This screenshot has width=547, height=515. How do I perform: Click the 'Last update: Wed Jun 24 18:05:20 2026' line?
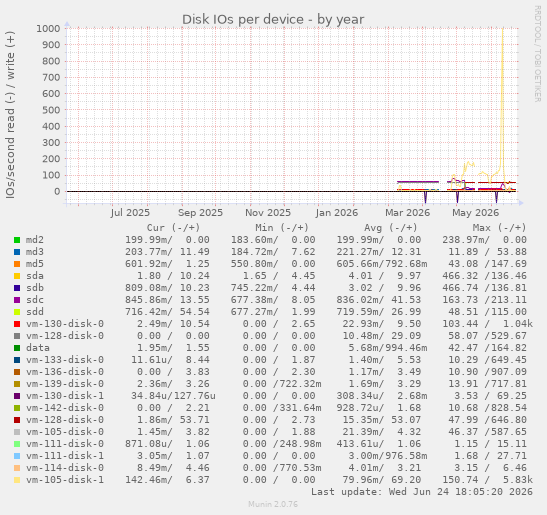tap(422, 492)
